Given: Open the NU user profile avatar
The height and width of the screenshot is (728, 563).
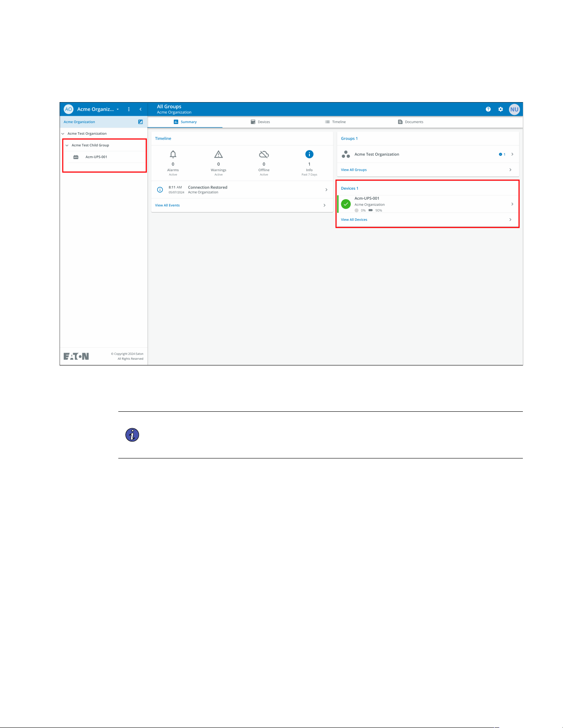Looking at the screenshot, I should pos(514,110).
